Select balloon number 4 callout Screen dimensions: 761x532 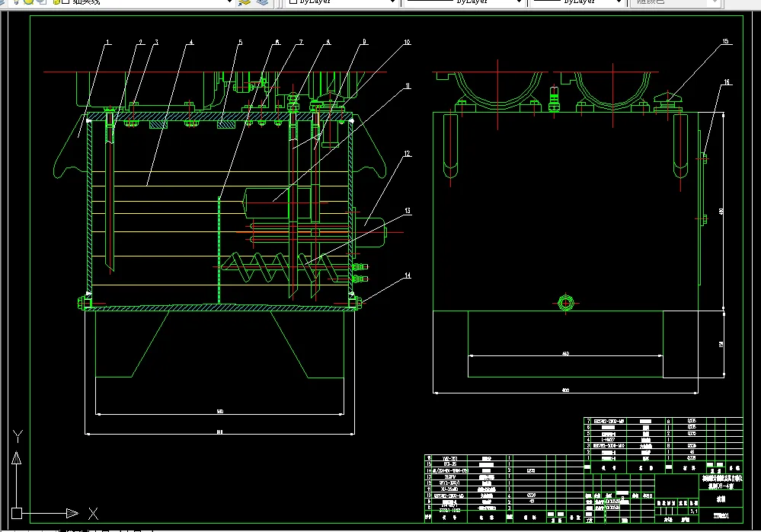point(190,42)
